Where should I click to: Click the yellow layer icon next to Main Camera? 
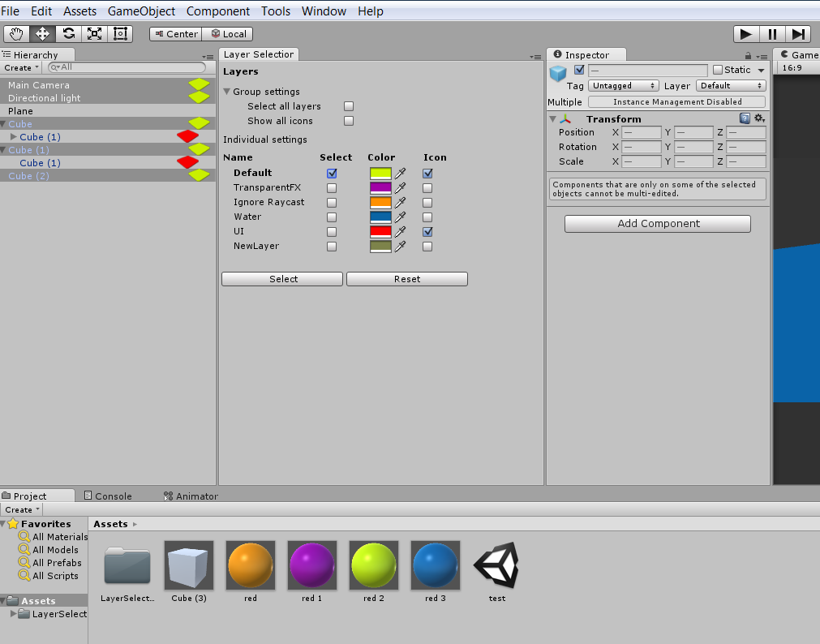(x=200, y=84)
